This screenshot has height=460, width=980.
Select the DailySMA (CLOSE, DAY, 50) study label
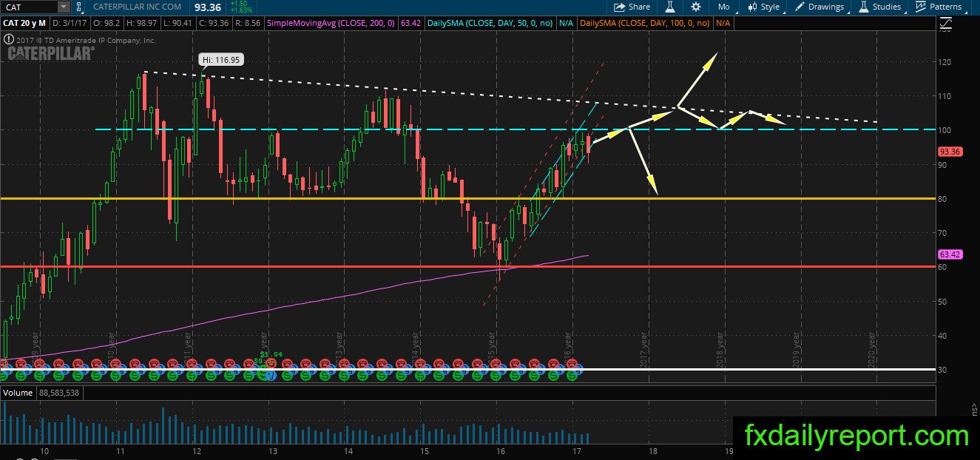[x=490, y=24]
